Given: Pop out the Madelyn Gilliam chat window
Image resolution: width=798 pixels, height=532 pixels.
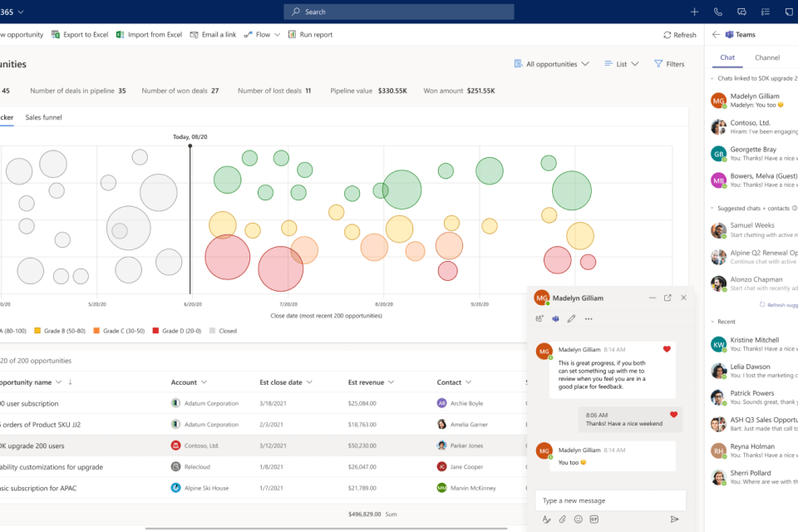Looking at the screenshot, I should [667, 298].
